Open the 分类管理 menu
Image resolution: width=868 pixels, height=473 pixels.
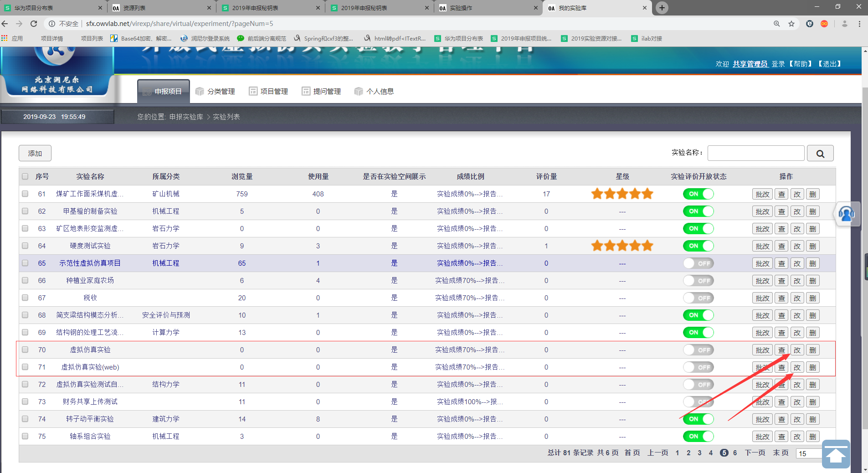(x=216, y=91)
